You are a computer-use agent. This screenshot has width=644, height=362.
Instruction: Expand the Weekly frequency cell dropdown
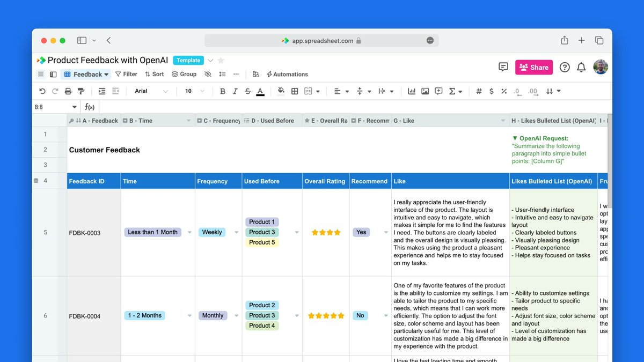coord(236,232)
